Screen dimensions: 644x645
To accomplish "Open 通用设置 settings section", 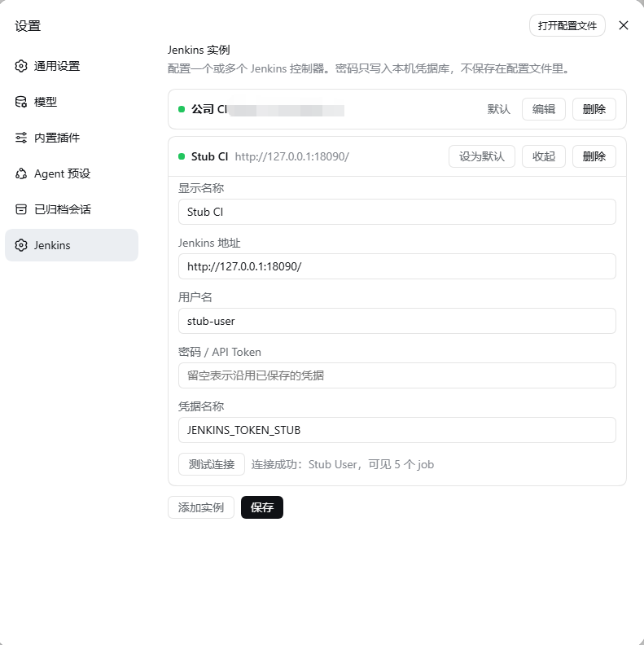I will pos(72,66).
